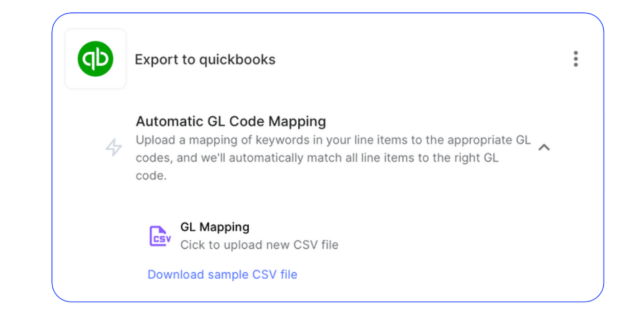Click the green QuickBooks logo icon

(95, 59)
